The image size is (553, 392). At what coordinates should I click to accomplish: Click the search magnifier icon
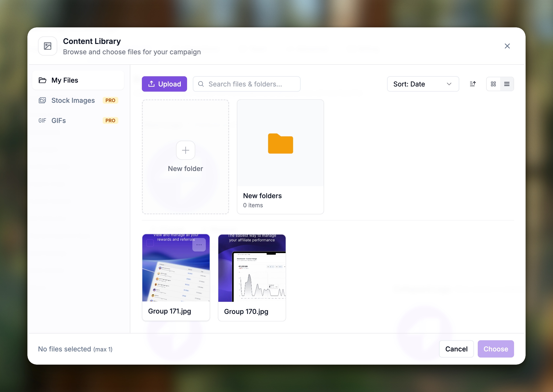201,84
